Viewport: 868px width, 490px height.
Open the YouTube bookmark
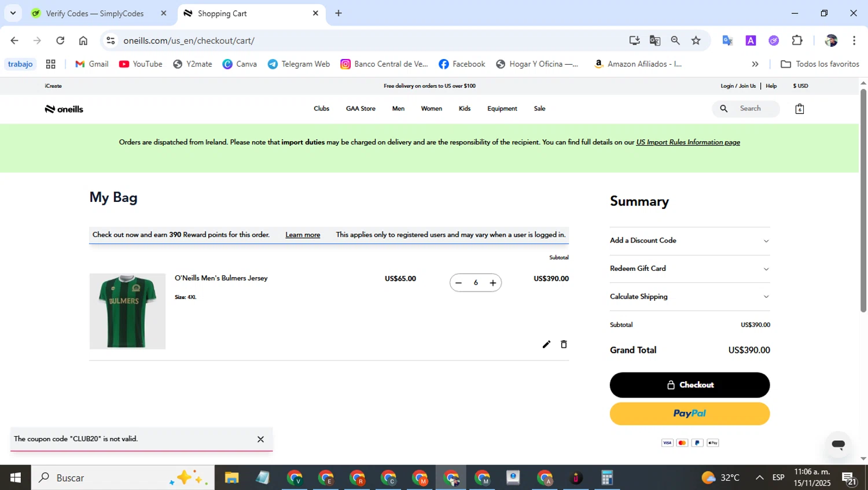coord(141,64)
